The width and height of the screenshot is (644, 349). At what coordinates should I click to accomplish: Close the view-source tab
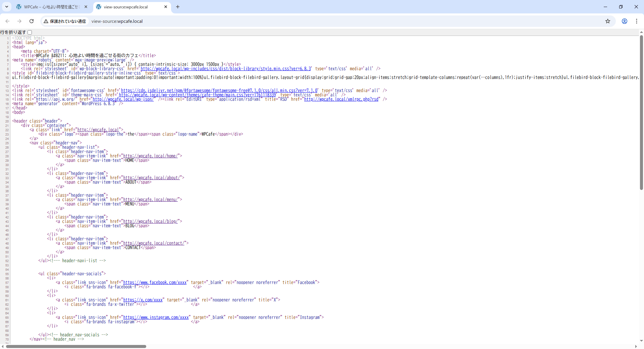[166, 7]
